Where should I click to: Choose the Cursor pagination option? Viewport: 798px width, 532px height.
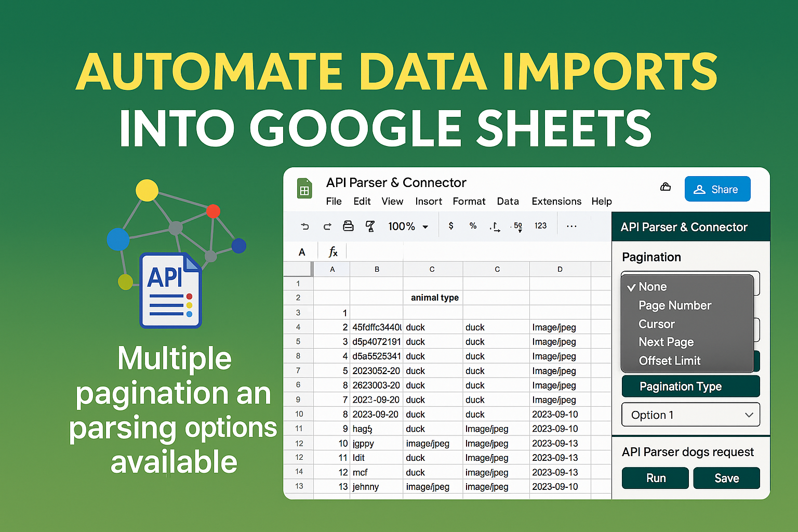687,324
